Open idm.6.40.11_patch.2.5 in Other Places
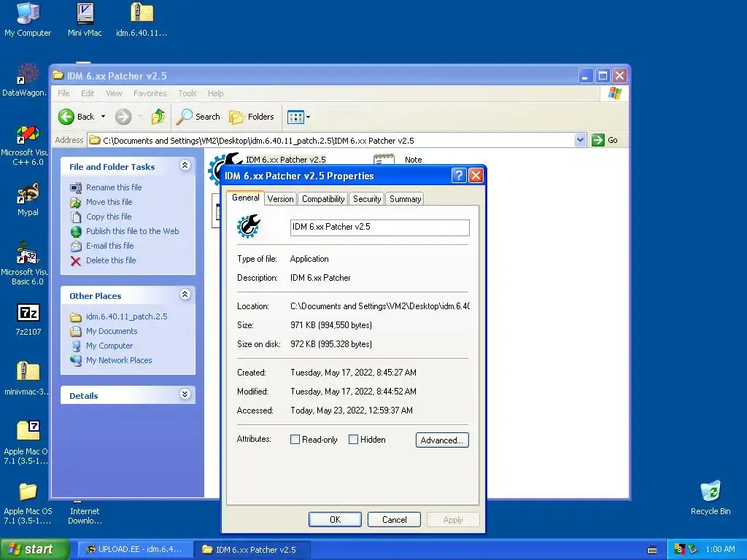Image resolution: width=747 pixels, height=560 pixels. click(127, 316)
